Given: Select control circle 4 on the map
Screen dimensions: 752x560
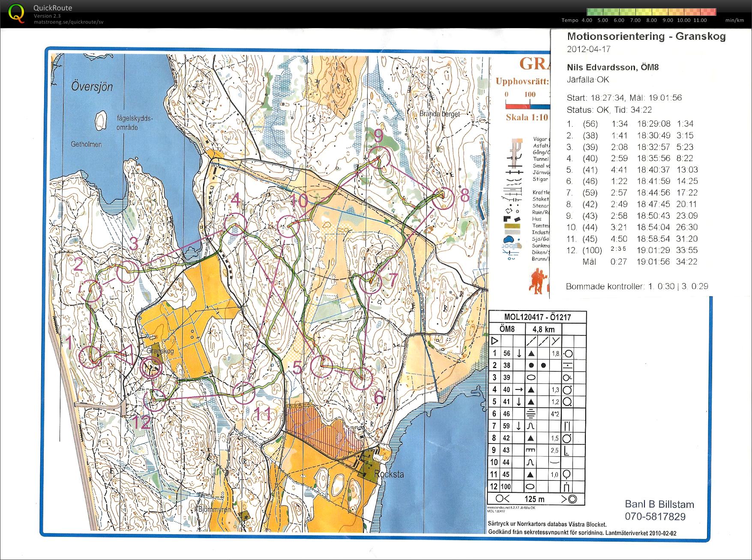Looking at the screenshot, I should point(235,224).
